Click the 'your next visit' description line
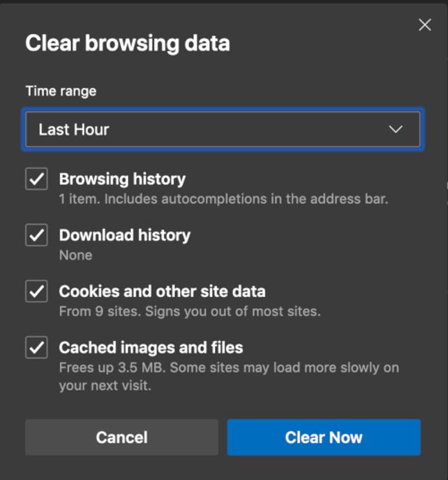Image resolution: width=448 pixels, height=480 pixels. [105, 386]
